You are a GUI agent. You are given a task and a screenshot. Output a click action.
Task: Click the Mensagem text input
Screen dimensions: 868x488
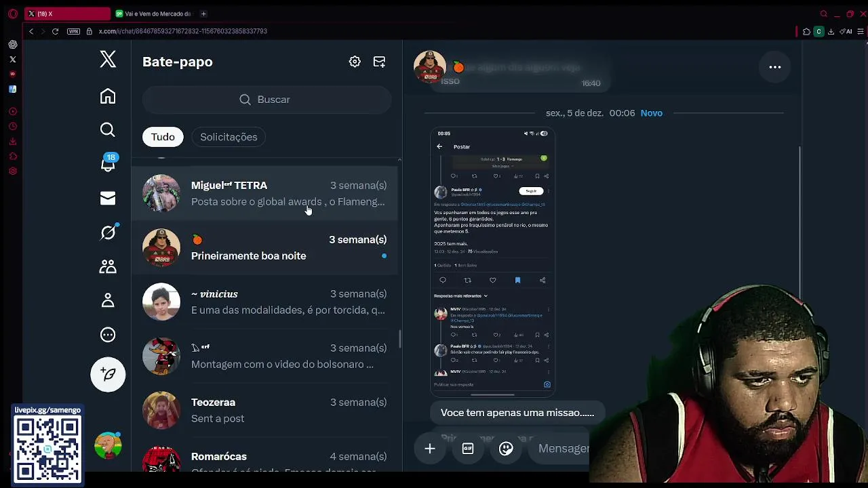pos(564,449)
